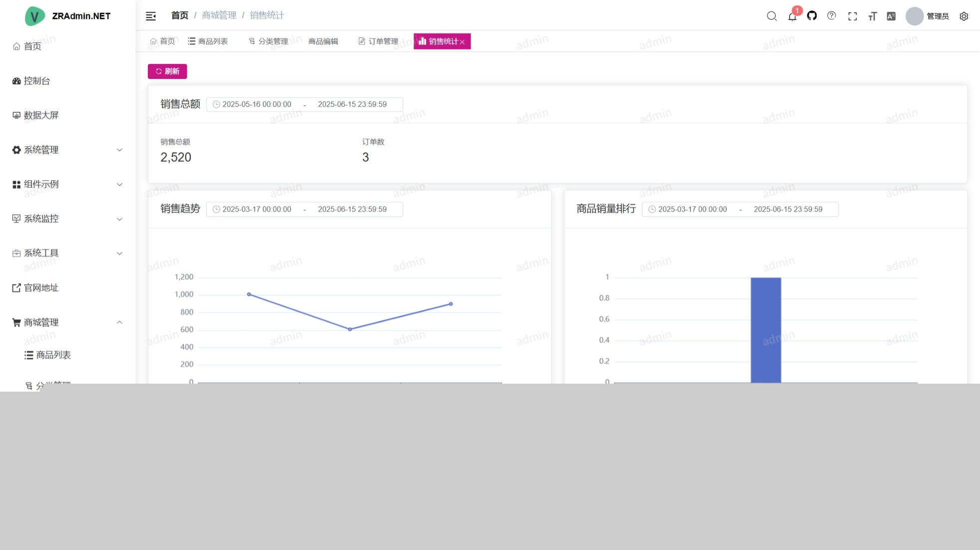Viewport: 980px width, 550px height.
Task: Toggle fullscreen mode icon
Action: (x=853, y=16)
